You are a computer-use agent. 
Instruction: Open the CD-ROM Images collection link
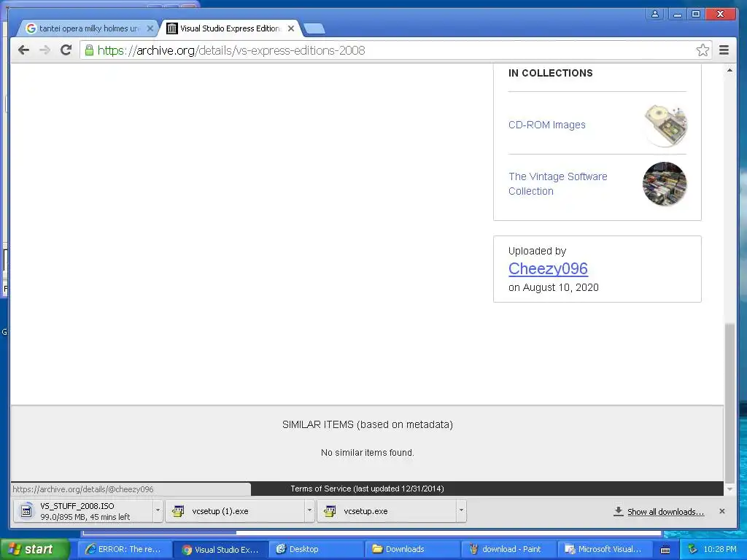(547, 125)
